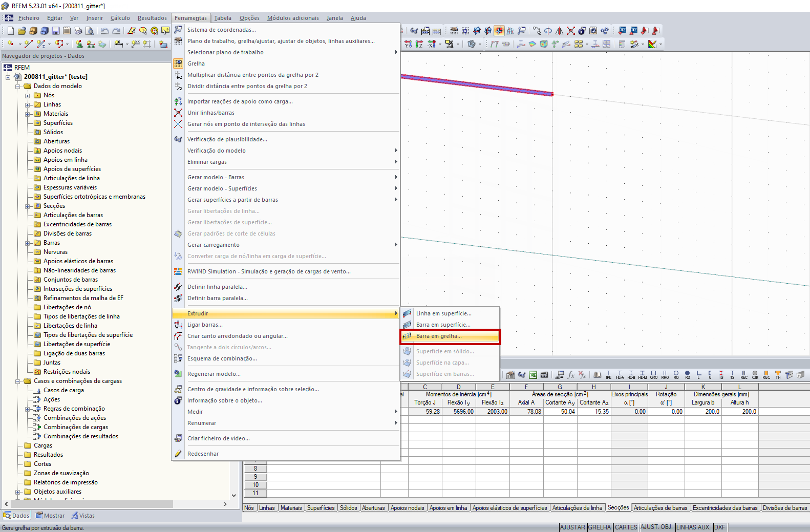Open the Secções table tab
Viewport: 810px width, 532px height.
(618, 507)
